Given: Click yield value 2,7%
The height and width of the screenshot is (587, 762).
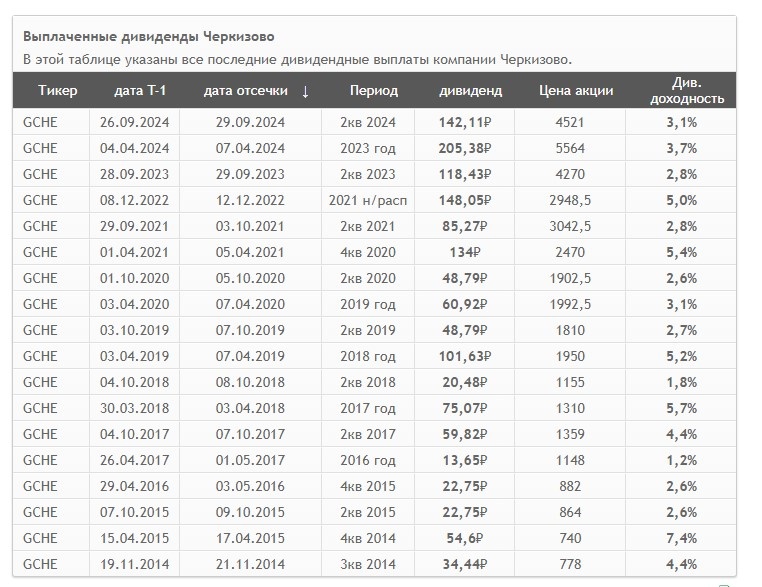Looking at the screenshot, I should coord(681,330).
